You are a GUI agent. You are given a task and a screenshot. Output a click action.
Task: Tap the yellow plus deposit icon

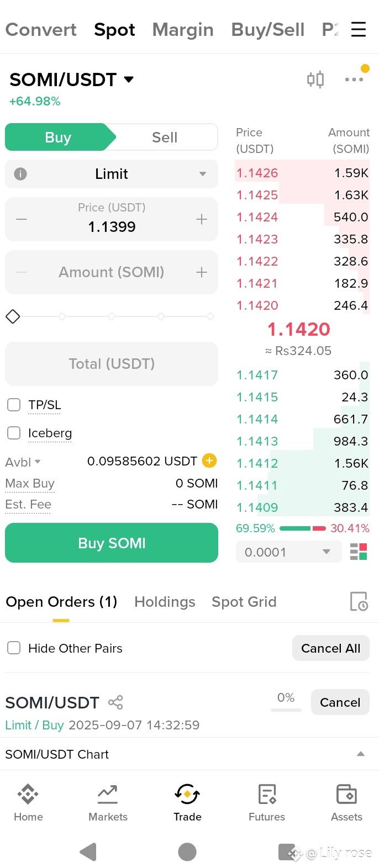tap(209, 461)
